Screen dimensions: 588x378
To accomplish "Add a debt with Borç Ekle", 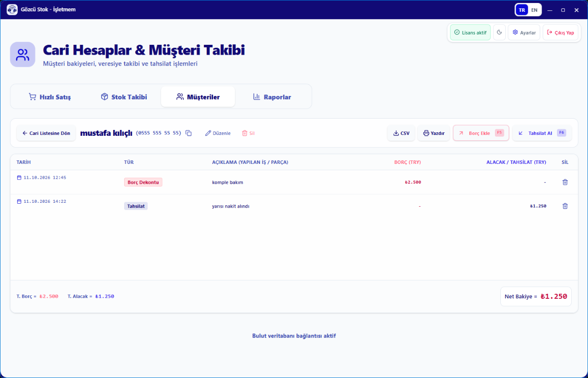I will [481, 133].
